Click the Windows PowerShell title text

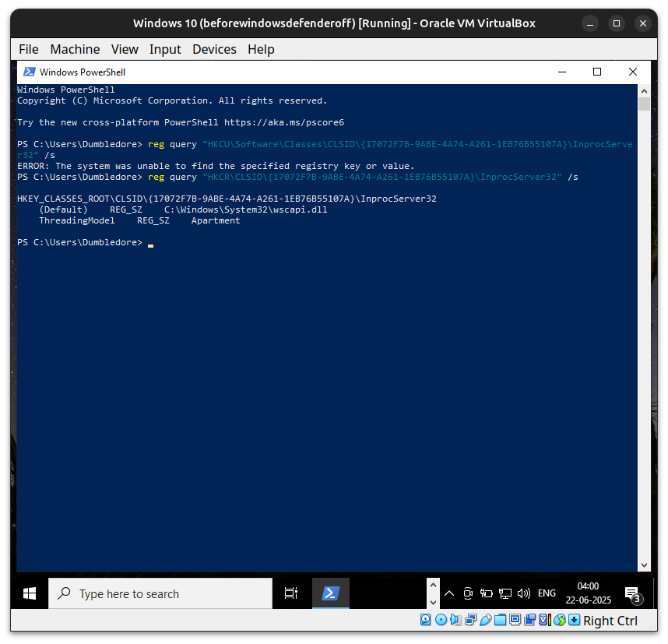(x=83, y=72)
